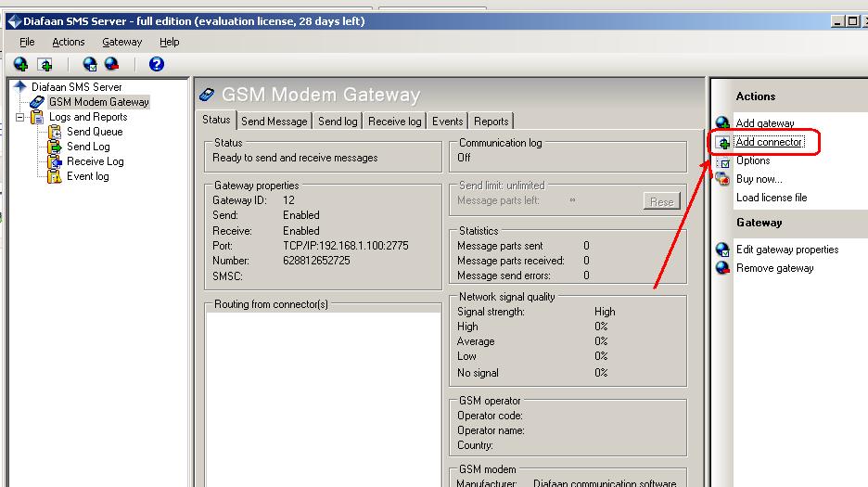Click the number value 628812652725
This screenshot has width=868, height=487.
point(316,261)
